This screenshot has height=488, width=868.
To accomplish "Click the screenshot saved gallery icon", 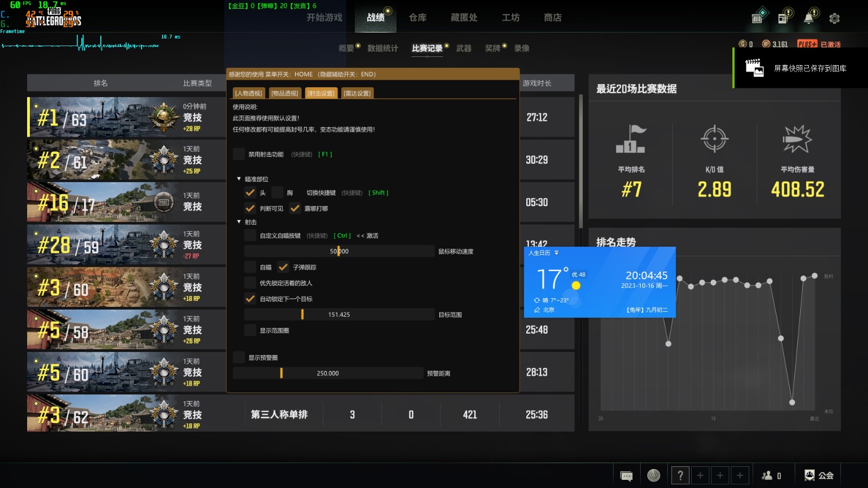I will pos(755,68).
